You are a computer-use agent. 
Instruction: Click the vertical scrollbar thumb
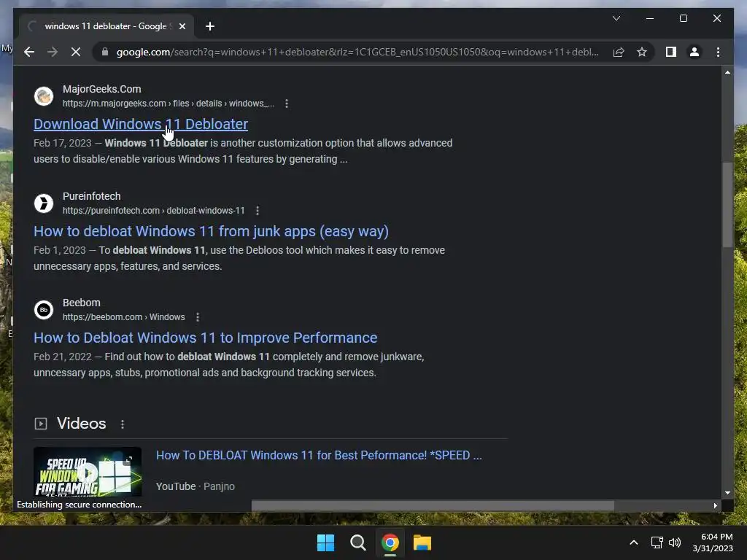(x=727, y=205)
